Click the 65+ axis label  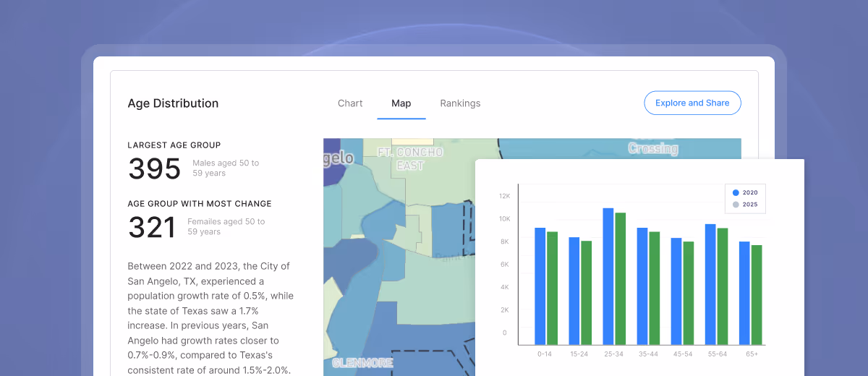pos(752,354)
